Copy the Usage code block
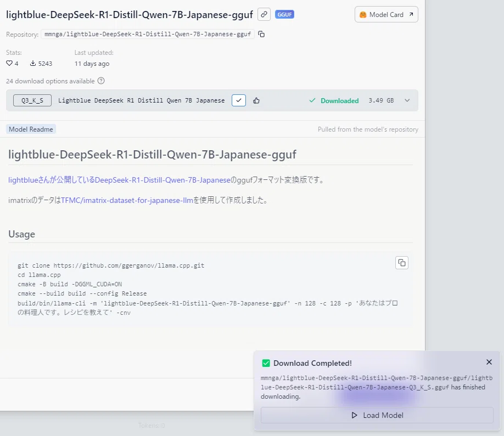 402,263
